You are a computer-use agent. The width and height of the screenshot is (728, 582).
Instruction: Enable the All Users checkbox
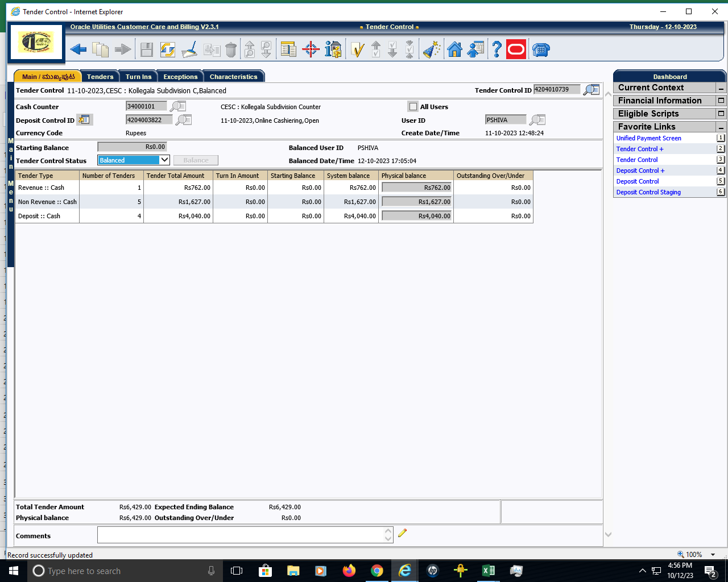(x=413, y=107)
